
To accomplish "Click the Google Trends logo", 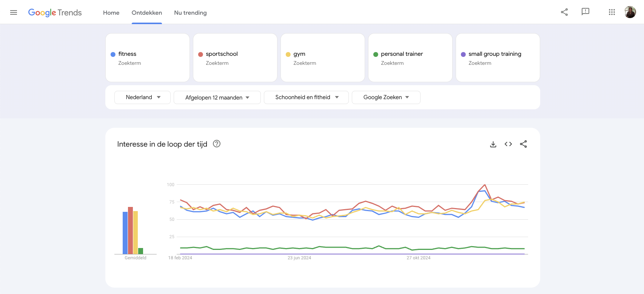I will tap(55, 12).
